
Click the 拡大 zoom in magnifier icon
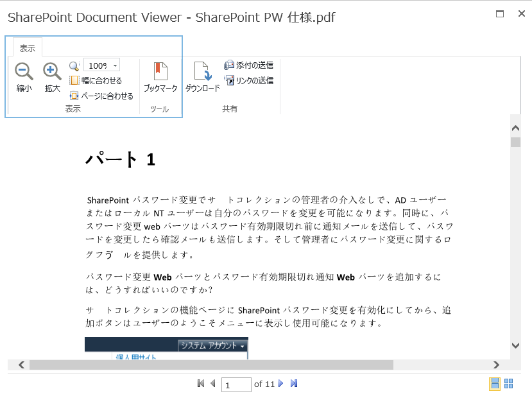(52, 71)
